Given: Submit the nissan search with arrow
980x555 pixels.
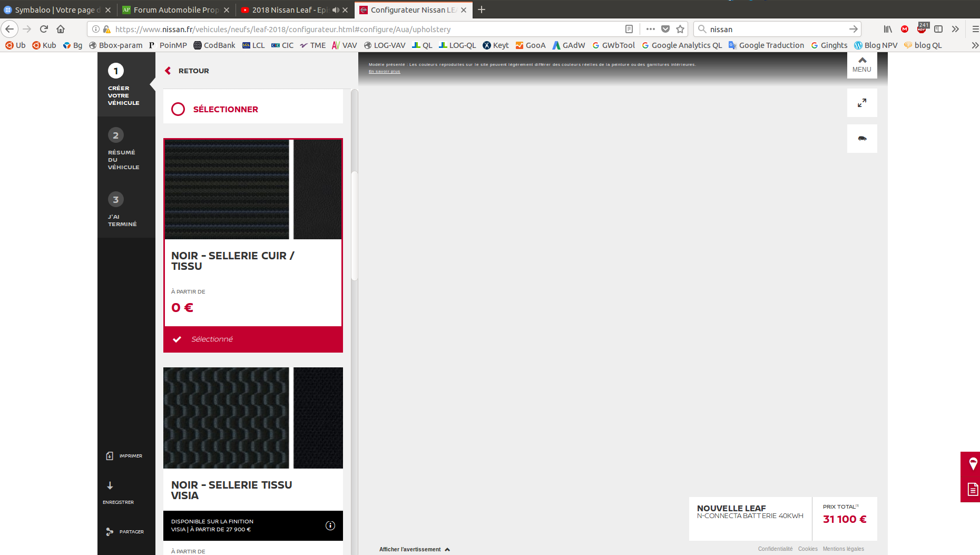Looking at the screenshot, I should click(854, 29).
